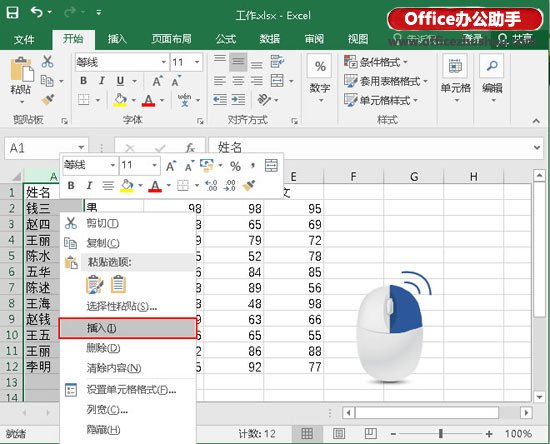Collapse the ribbon with the chevron
The image size is (550, 444).
point(536,121)
